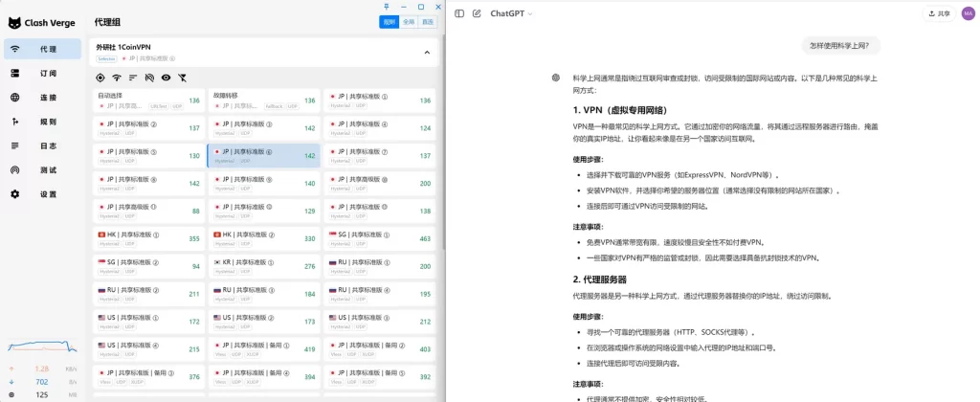Click the 125 MB memory usage indicator
980x402 pixels.
pyautogui.click(x=42, y=394)
